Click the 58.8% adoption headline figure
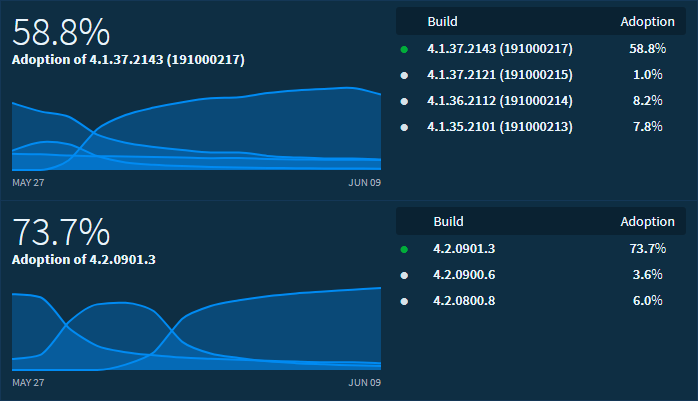 tap(61, 32)
